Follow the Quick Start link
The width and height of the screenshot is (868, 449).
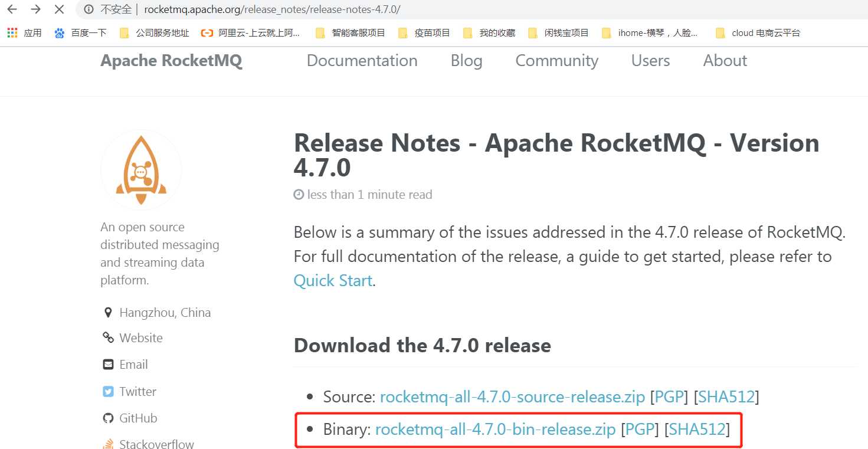point(333,280)
